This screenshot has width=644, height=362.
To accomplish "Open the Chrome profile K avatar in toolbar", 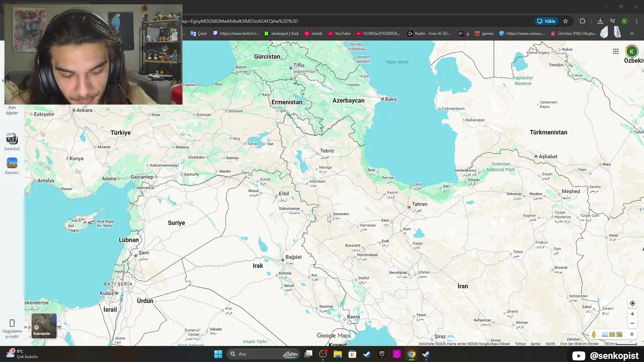I will [x=624, y=21].
